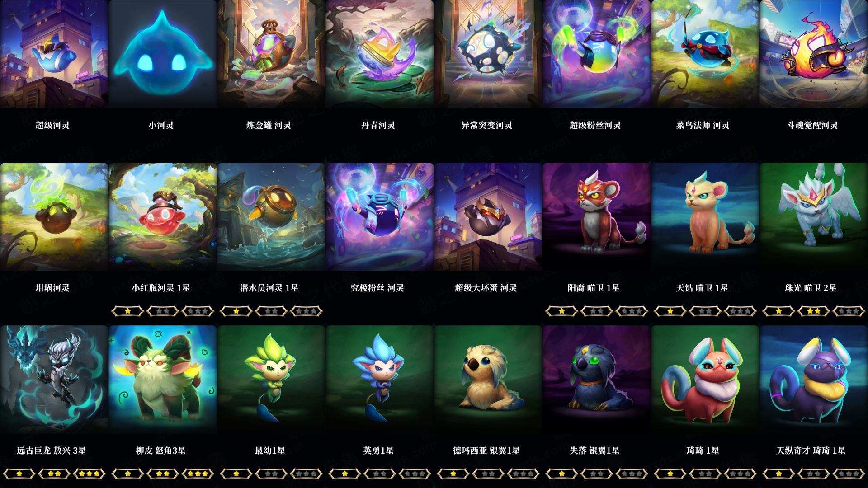Screen dimensions: 868x488
Task: Open the 小河灵 blue spirit card
Action: (x=163, y=54)
